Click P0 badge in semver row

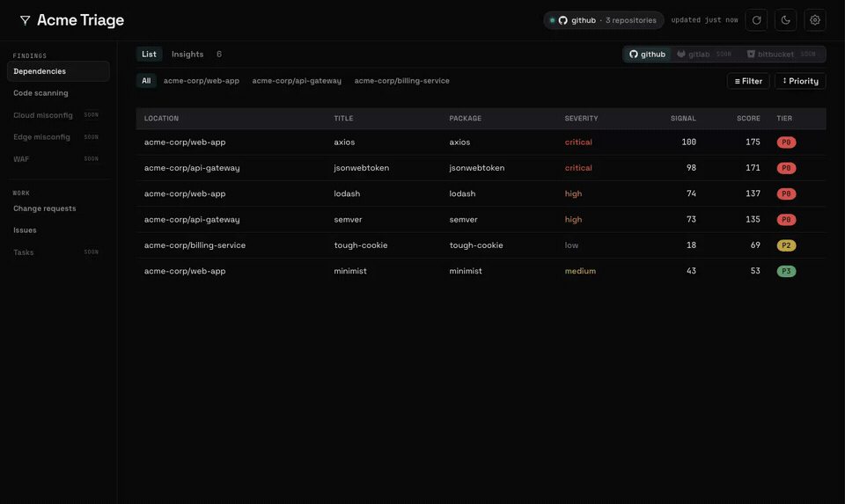pos(786,220)
